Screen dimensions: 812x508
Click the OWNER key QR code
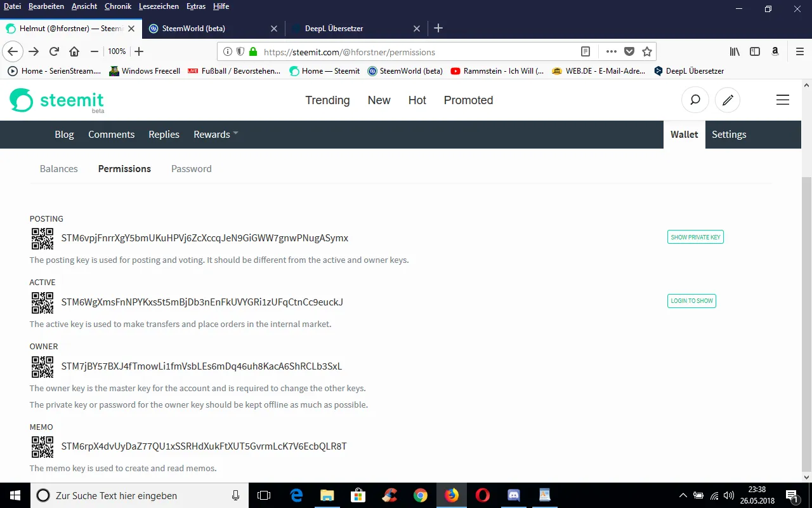[x=43, y=366]
